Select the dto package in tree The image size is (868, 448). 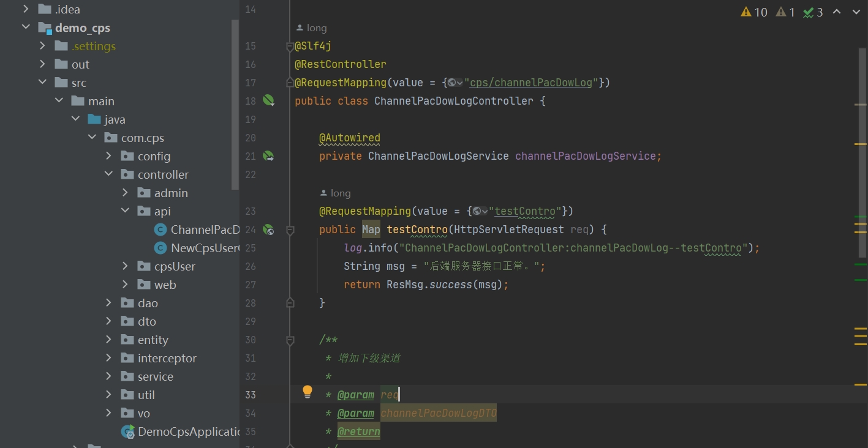[x=147, y=321]
